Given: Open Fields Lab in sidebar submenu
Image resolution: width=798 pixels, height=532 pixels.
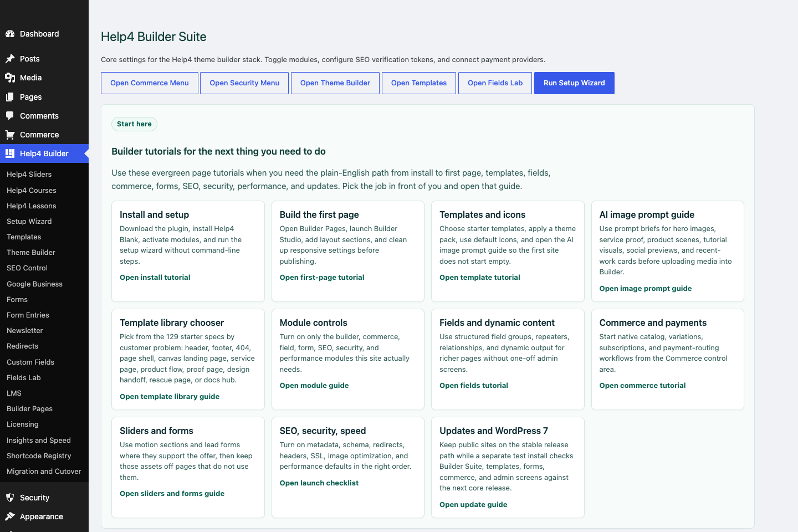Looking at the screenshot, I should pyautogui.click(x=24, y=377).
